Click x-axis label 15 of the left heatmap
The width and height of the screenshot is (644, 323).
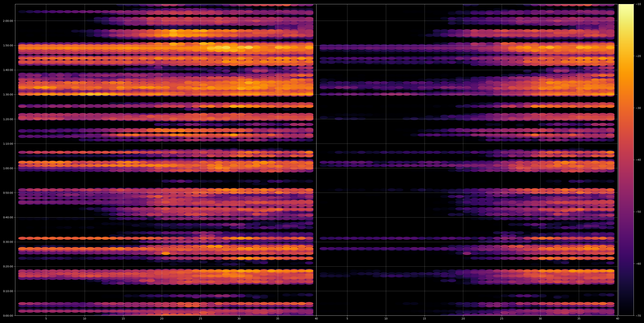click(123, 319)
